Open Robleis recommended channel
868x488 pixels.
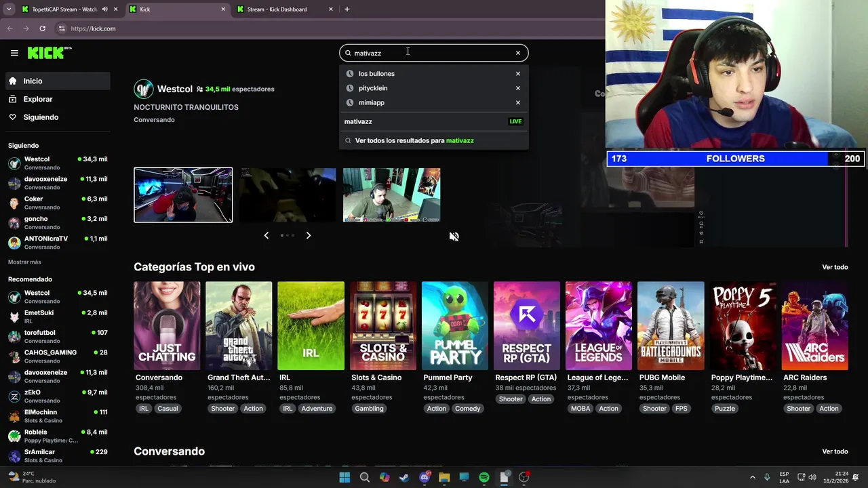point(58,436)
